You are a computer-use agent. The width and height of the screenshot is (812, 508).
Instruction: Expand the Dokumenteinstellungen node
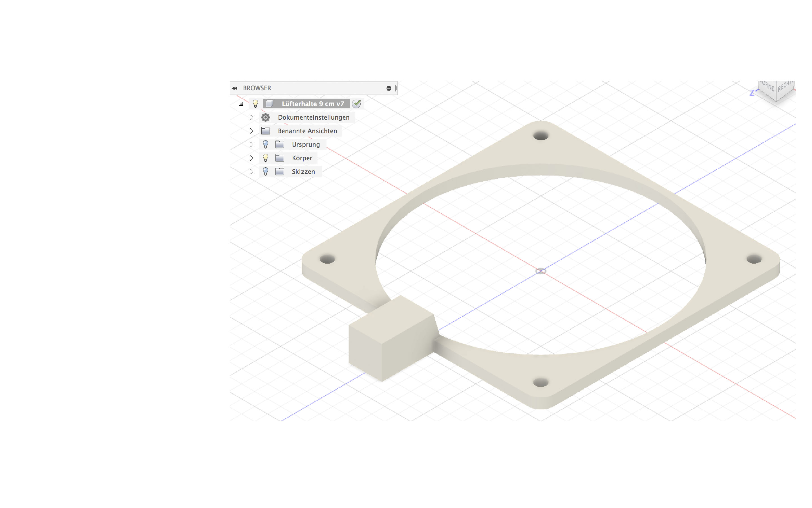(x=251, y=117)
